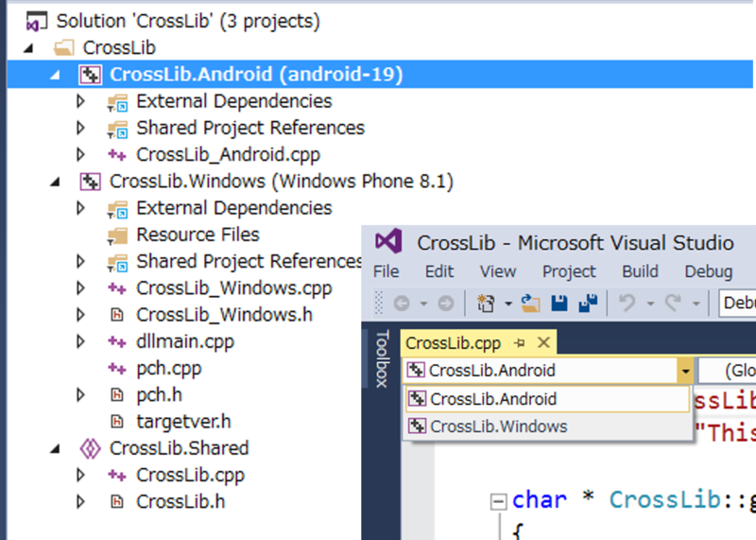Click the Solution icon at tree top
The height and width of the screenshot is (540, 756).
37,22
